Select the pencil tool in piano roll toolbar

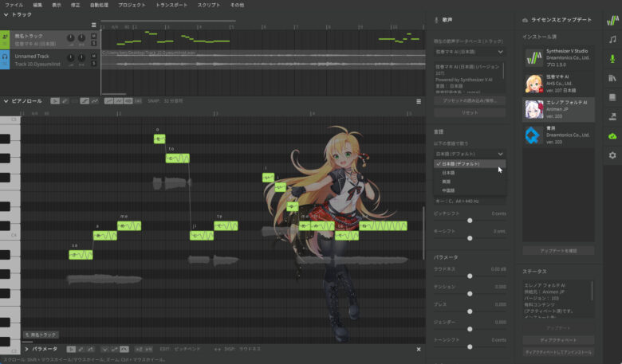click(x=65, y=101)
